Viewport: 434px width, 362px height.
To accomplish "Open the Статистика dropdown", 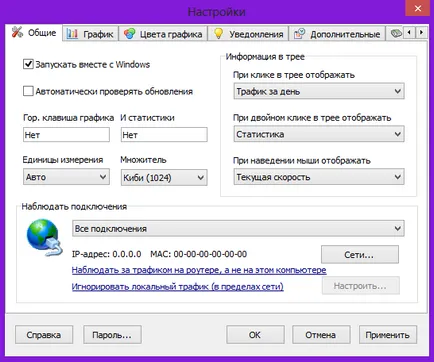I will tap(319, 134).
